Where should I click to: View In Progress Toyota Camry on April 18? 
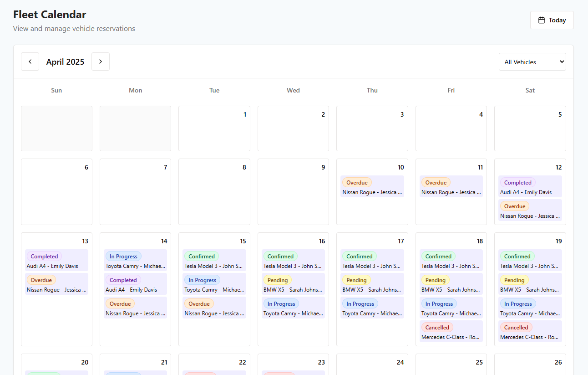click(x=451, y=308)
